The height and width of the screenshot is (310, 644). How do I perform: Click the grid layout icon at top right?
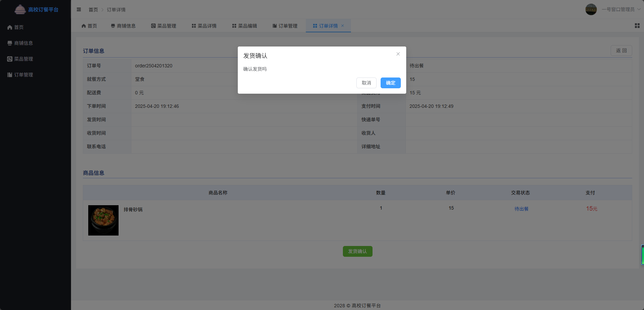pyautogui.click(x=637, y=26)
